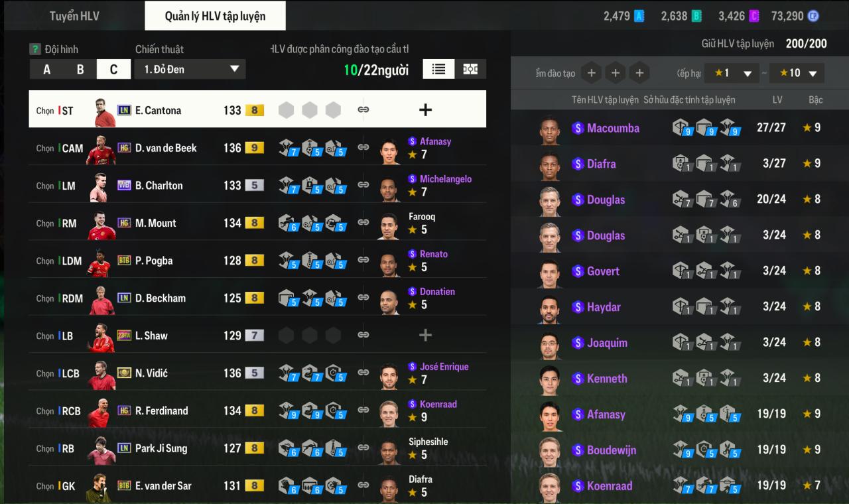This screenshot has height=504, width=849.
Task: Add coach to E. Cantona plus icon
Action: pyautogui.click(x=426, y=110)
